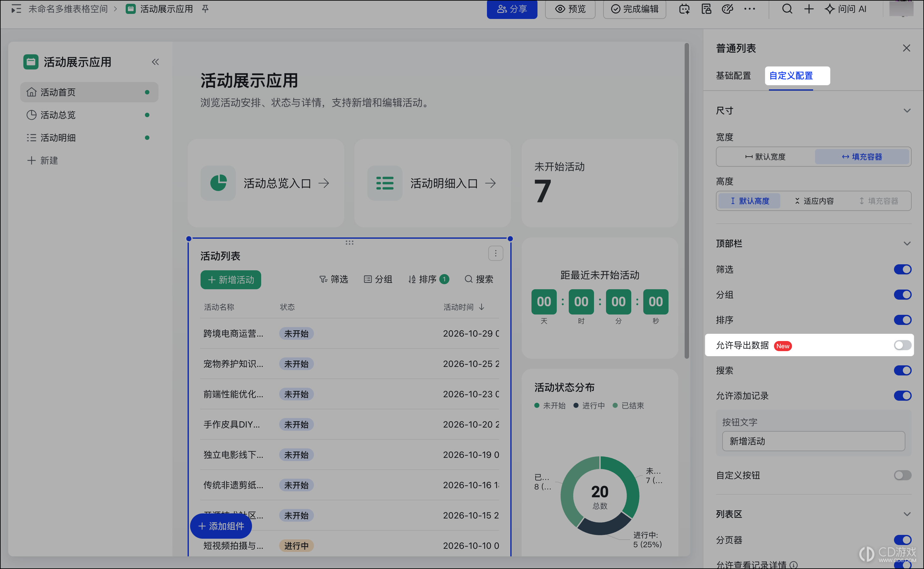Click the 添加组件 floating button
Viewport: 924px width, 569px height.
[x=221, y=526]
